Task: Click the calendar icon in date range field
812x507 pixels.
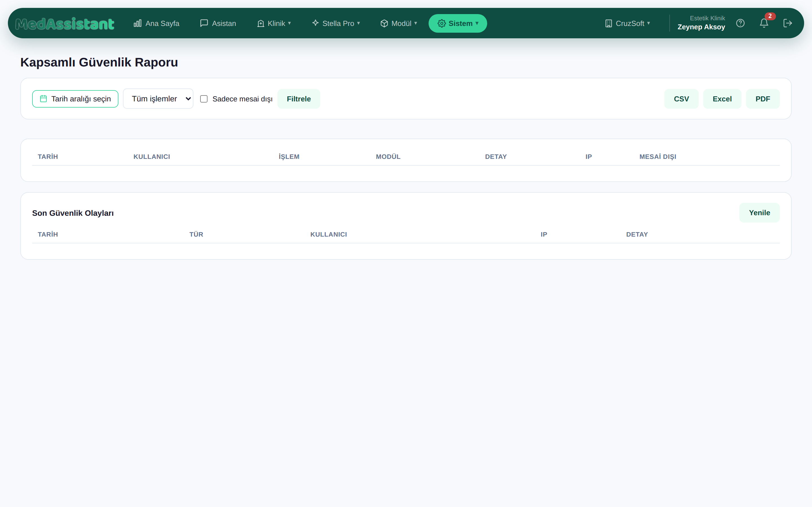Action: [43, 99]
